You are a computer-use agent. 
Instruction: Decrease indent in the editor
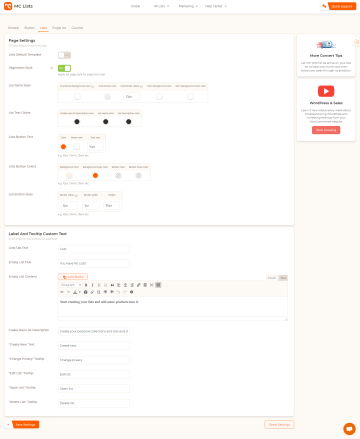pos(105,292)
